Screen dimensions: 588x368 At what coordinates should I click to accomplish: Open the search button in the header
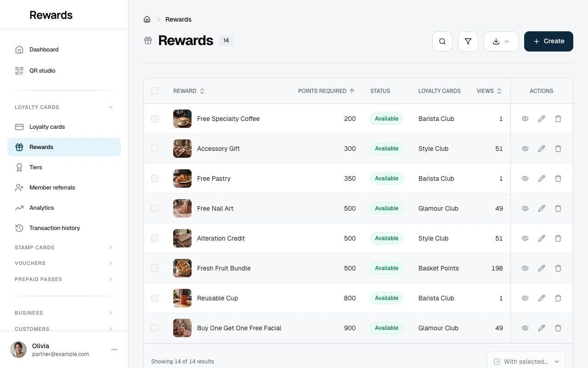[x=442, y=41]
